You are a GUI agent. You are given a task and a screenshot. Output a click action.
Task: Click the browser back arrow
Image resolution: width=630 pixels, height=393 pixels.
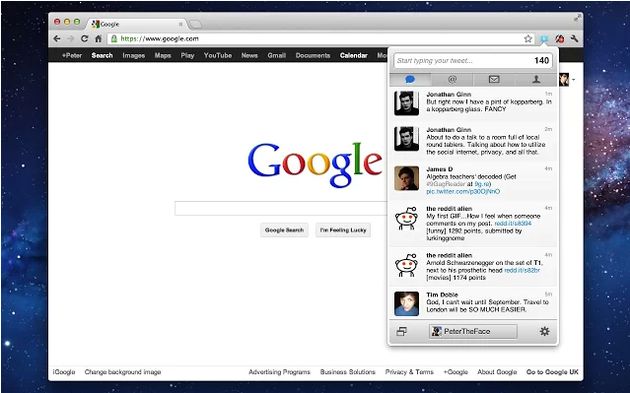(57, 39)
